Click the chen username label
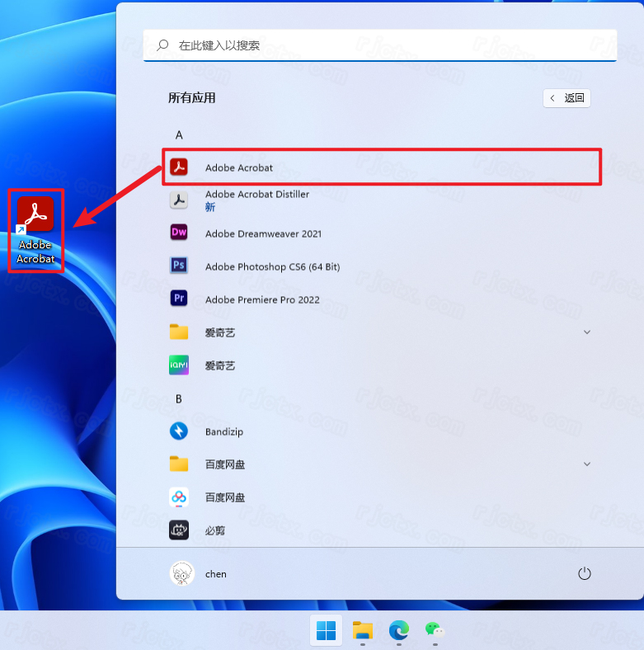Screen dimensions: 644x650 click(x=216, y=574)
